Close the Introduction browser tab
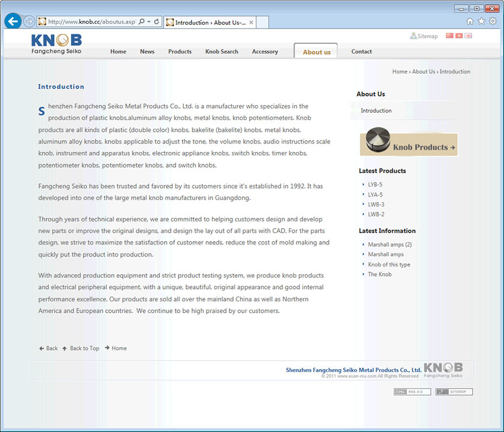Viewport: 504px width, 432px height. [251, 23]
